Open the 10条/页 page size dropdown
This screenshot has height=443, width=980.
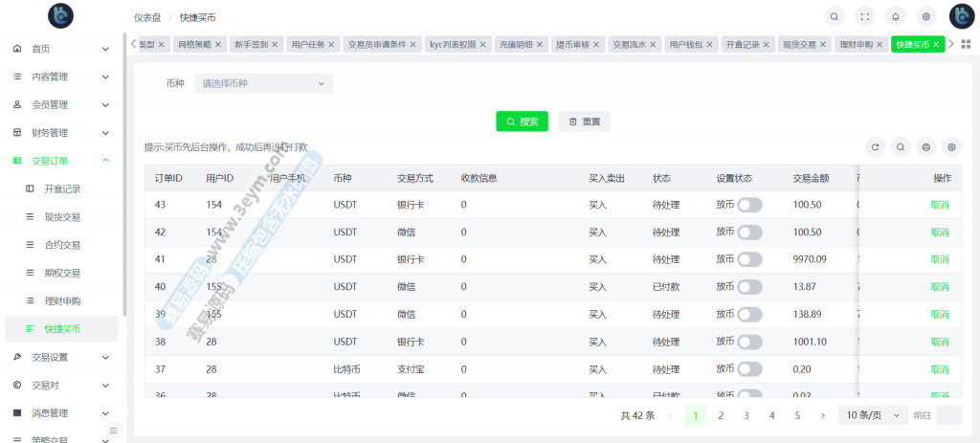[873, 415]
